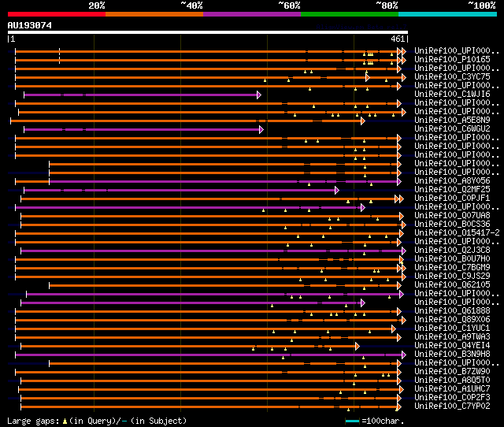Click the yellow gap marker icon in the legend

[x=65, y=421]
